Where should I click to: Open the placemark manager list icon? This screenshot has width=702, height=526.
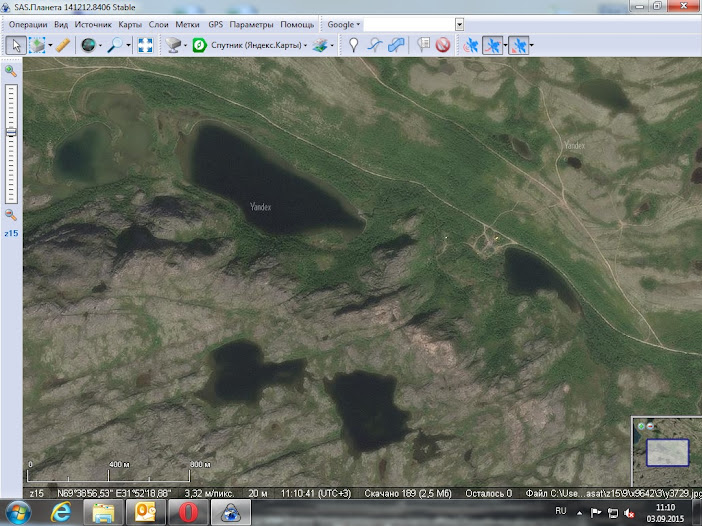(x=423, y=45)
